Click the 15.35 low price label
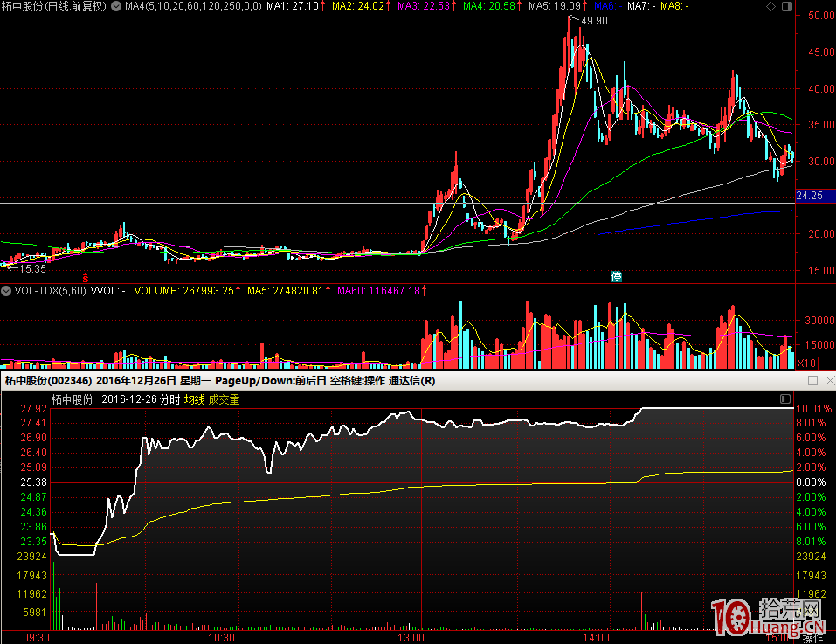 tap(33, 269)
